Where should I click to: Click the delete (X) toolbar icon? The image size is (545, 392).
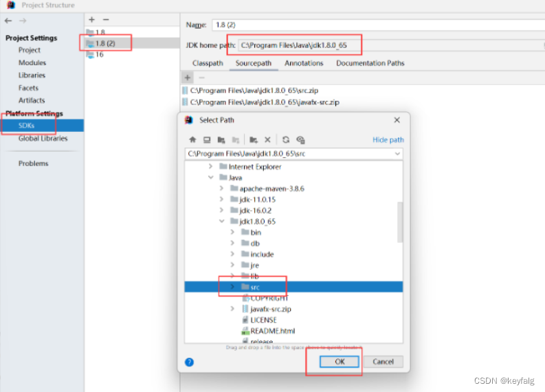(x=267, y=139)
